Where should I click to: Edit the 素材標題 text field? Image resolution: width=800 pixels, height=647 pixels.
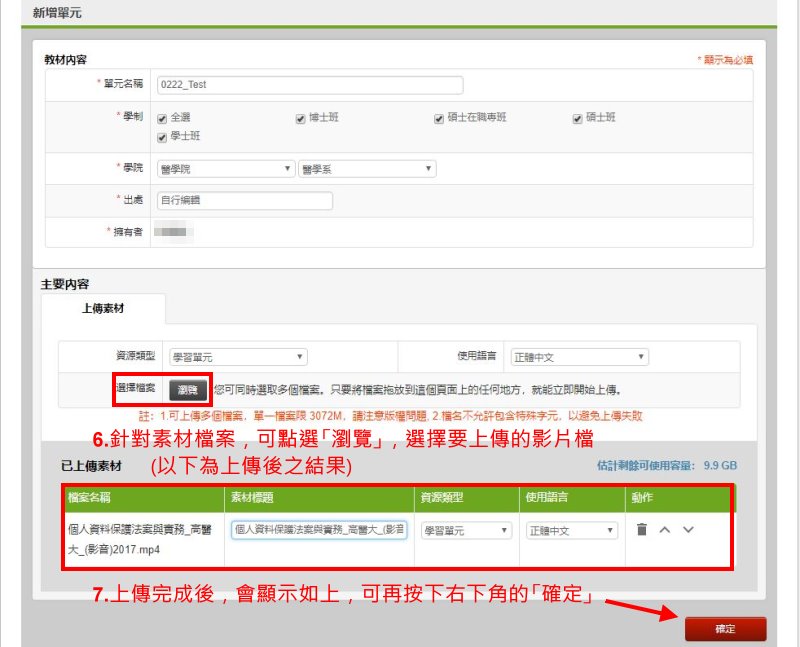click(x=319, y=530)
